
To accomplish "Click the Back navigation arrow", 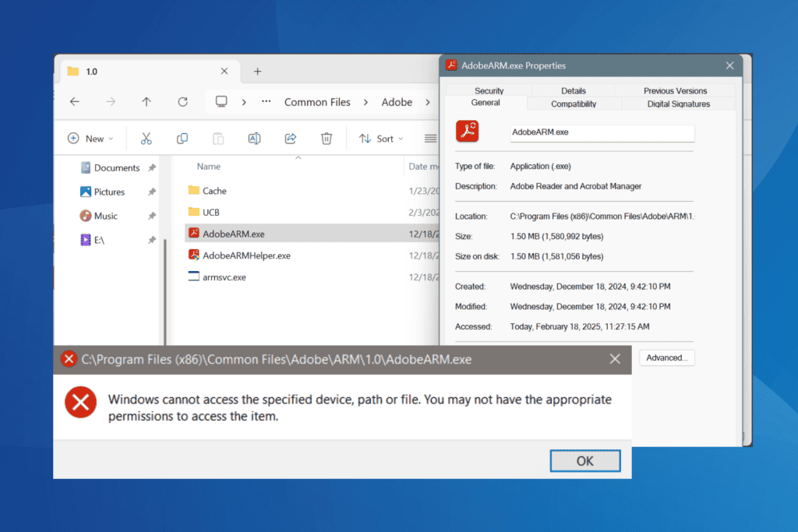I will click(74, 101).
